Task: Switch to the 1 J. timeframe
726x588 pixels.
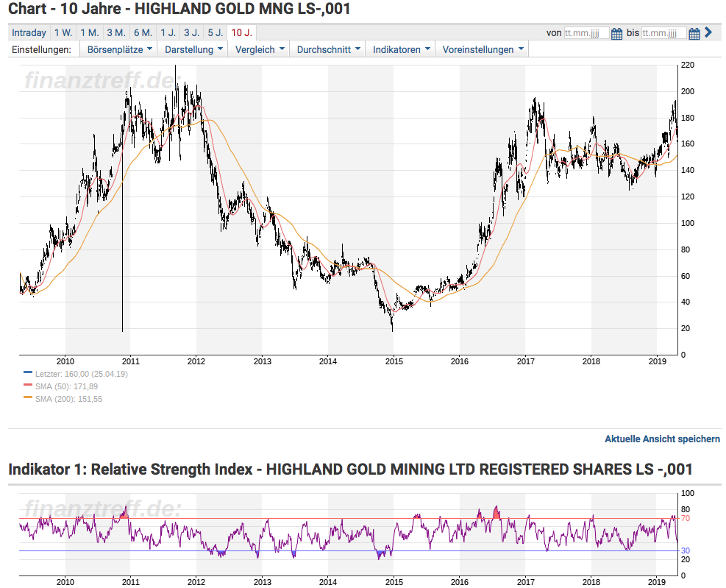Action: [168, 33]
